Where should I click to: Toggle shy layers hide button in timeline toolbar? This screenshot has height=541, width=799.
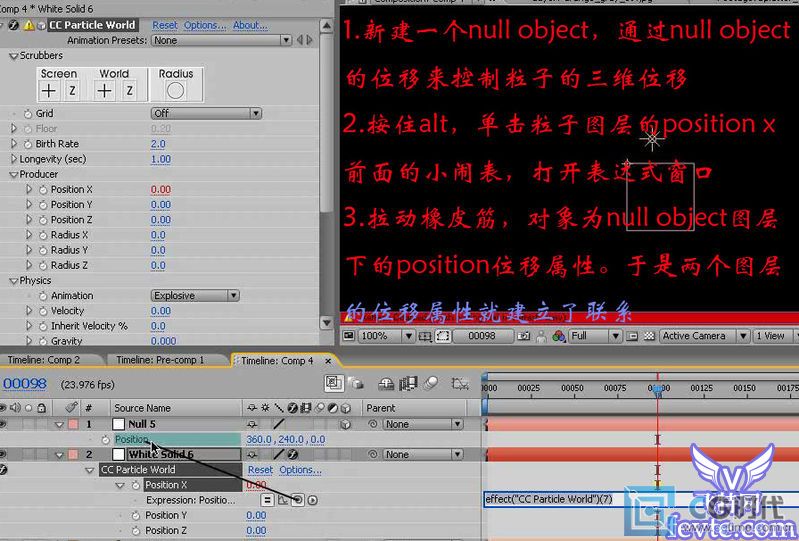coord(386,384)
